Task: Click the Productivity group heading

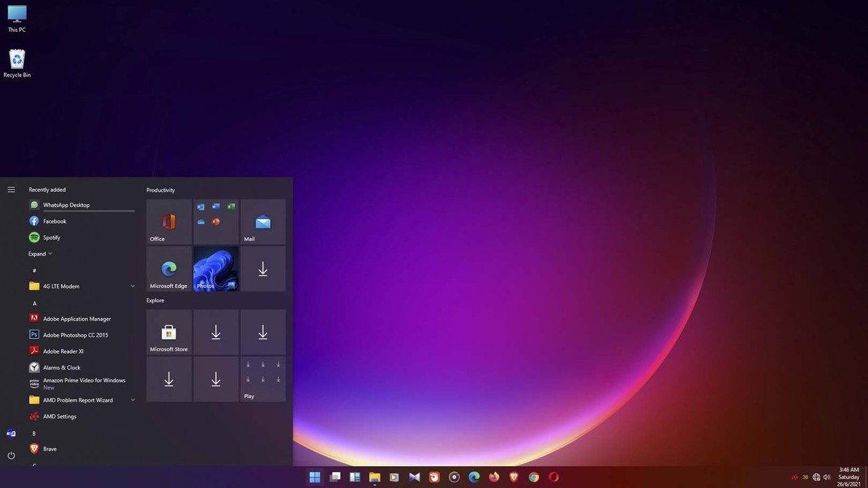Action: (161, 190)
